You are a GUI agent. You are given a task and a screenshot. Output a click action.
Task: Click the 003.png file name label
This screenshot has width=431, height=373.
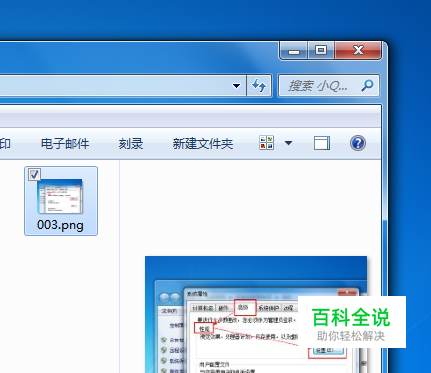(60, 225)
